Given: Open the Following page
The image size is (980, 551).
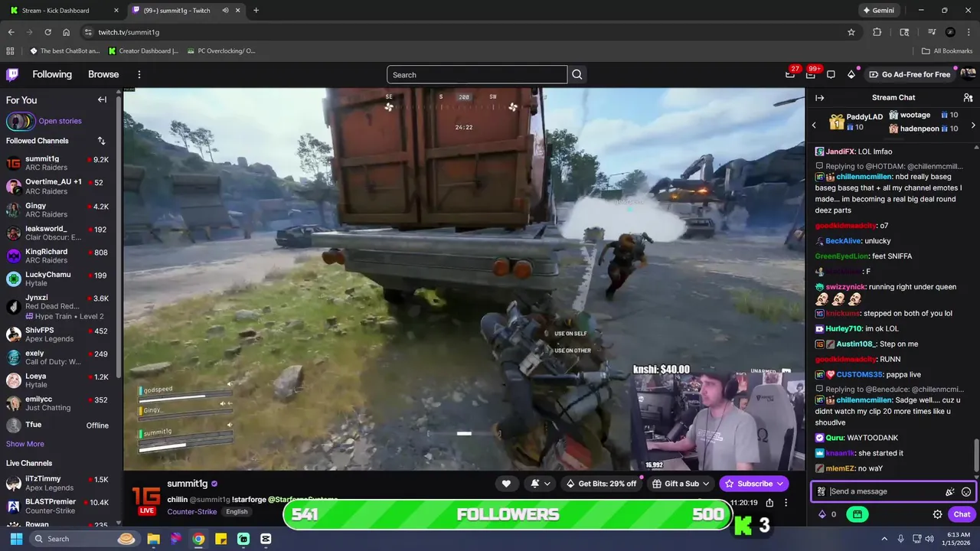Looking at the screenshot, I should coord(52,74).
